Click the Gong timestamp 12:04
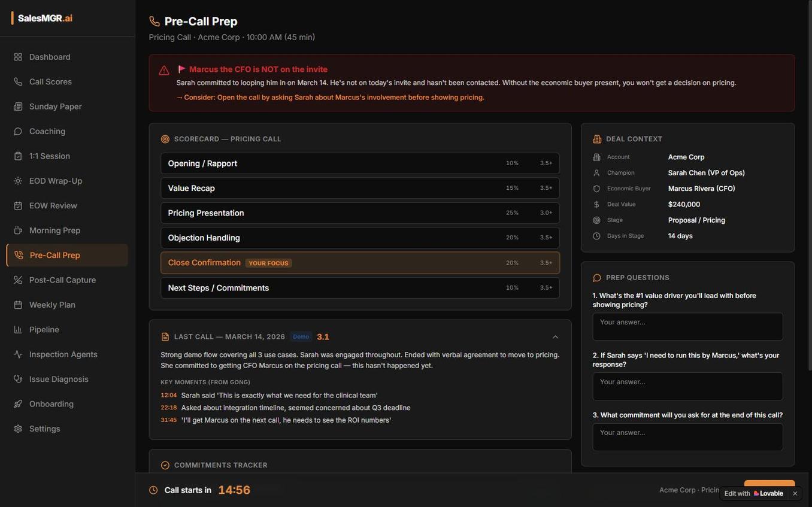The image size is (812, 507). tap(168, 395)
